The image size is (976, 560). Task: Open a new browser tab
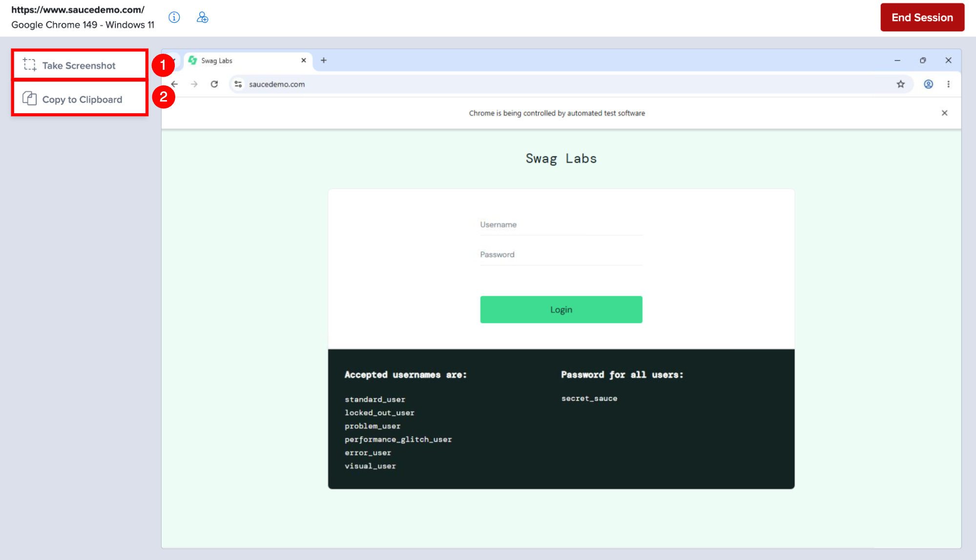(324, 61)
